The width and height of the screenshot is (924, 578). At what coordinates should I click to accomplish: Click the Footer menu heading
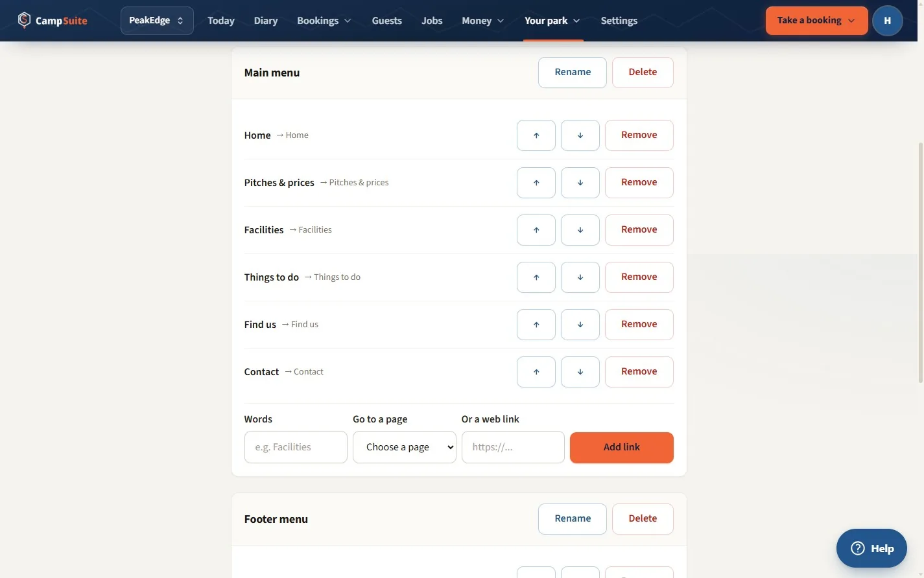pyautogui.click(x=276, y=519)
